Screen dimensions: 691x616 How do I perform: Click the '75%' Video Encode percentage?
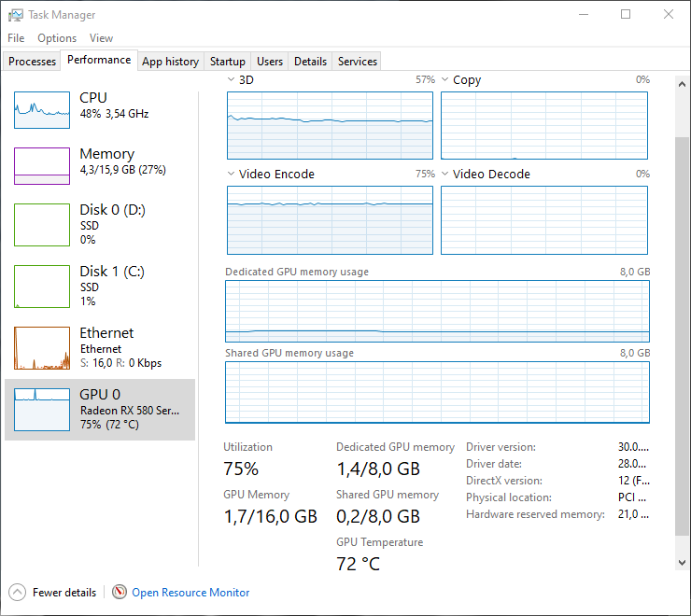tap(425, 174)
